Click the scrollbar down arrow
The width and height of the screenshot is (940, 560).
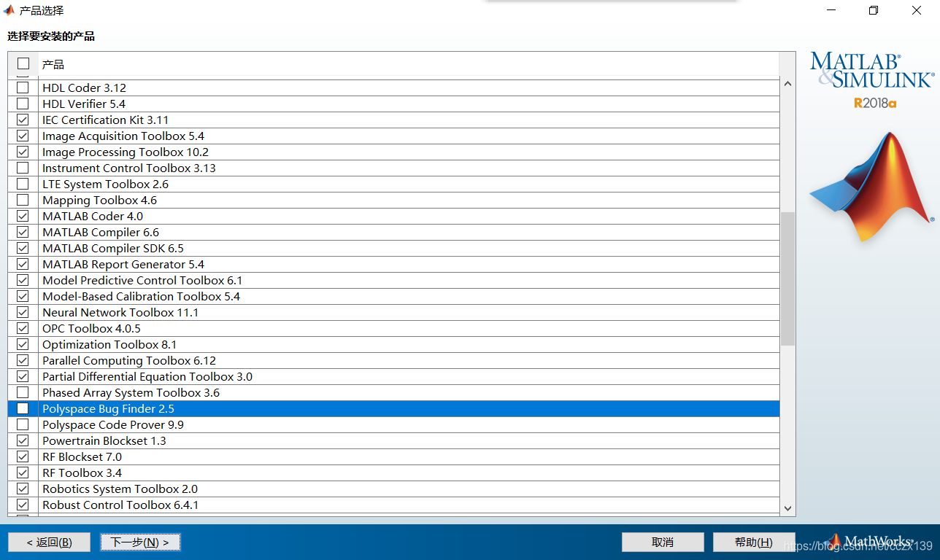(x=787, y=508)
